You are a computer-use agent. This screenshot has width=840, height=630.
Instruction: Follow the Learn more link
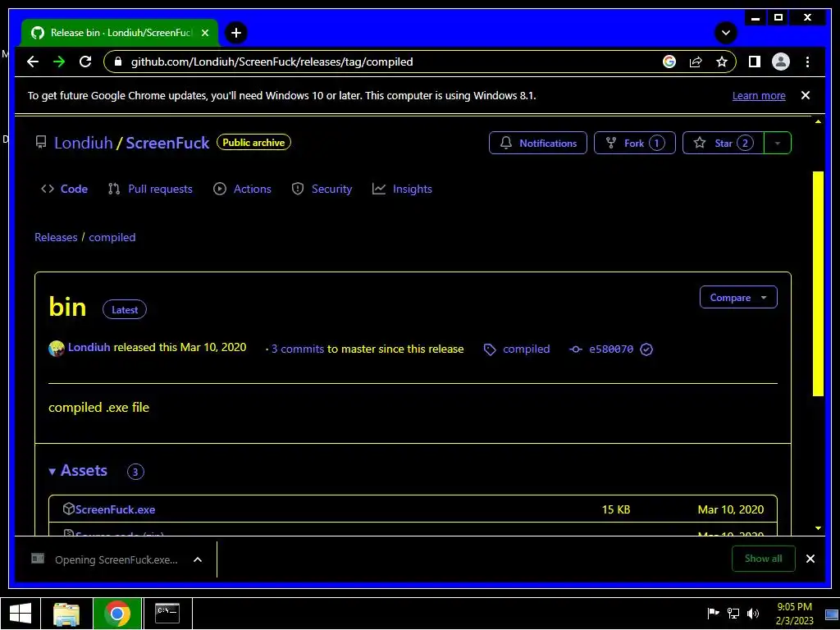tap(759, 95)
